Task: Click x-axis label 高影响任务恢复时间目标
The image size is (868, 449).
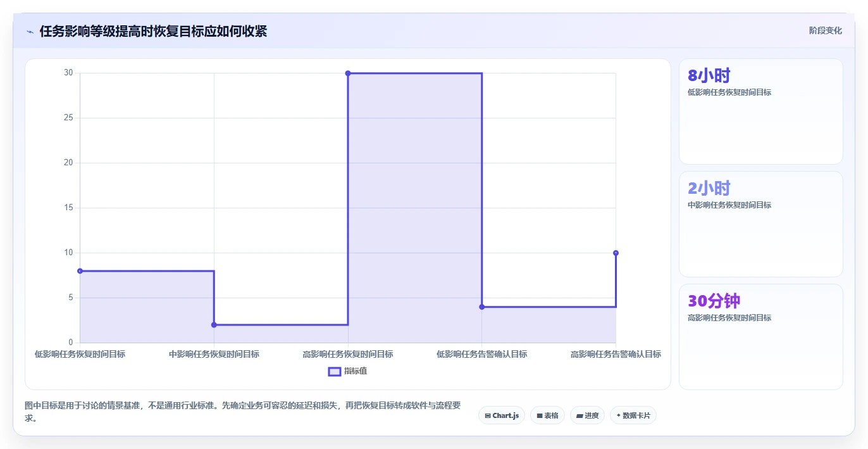Action: coord(348,354)
